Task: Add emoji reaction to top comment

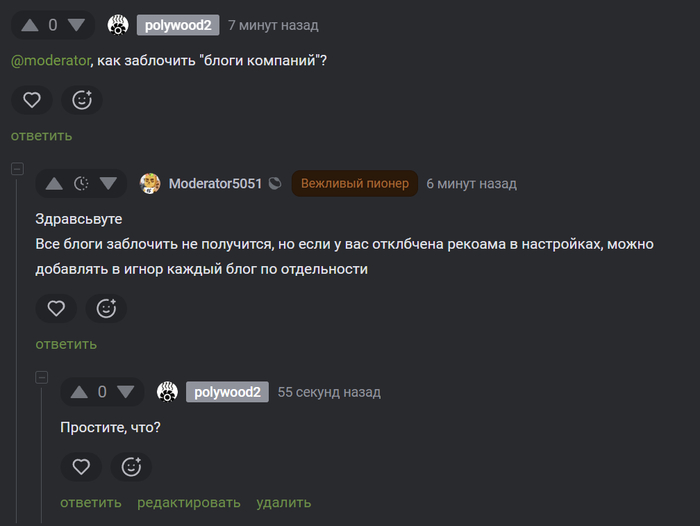Action: coord(82,100)
